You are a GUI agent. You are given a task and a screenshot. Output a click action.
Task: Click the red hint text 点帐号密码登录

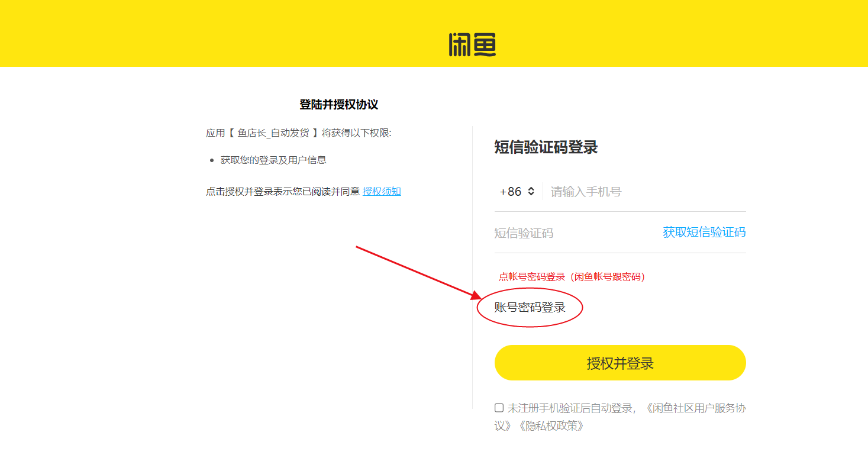click(x=532, y=276)
